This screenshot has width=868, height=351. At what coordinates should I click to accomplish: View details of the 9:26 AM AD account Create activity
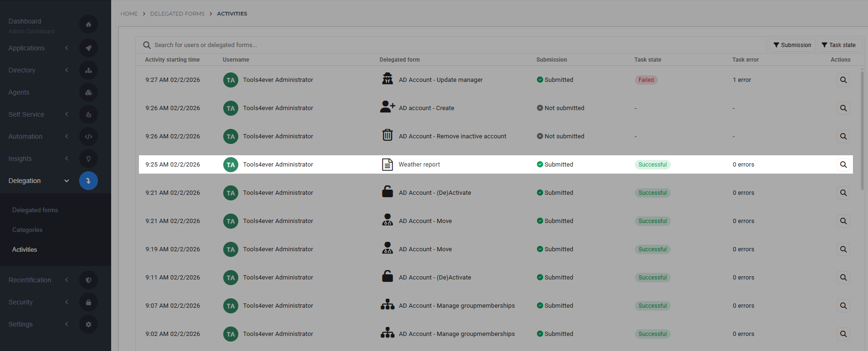tap(844, 108)
